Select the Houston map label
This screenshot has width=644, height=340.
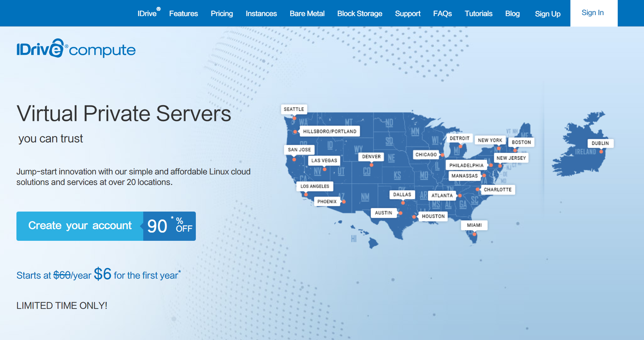click(433, 216)
